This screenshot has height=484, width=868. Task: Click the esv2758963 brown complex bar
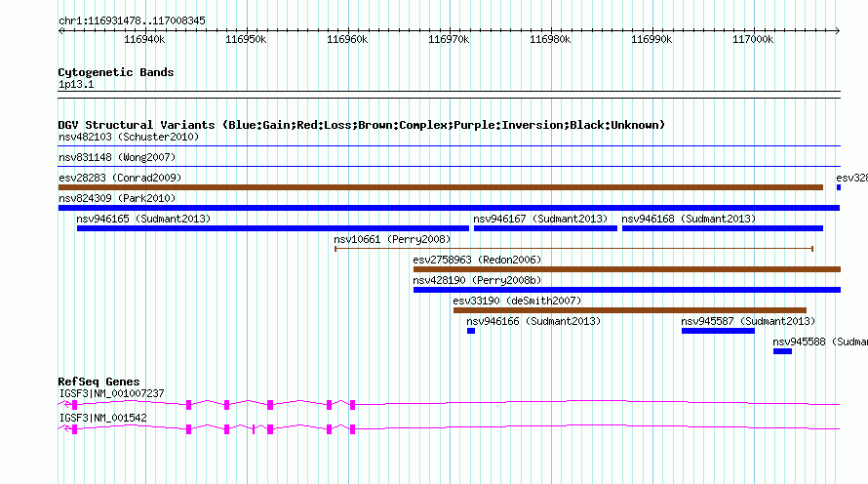[x=627, y=269]
